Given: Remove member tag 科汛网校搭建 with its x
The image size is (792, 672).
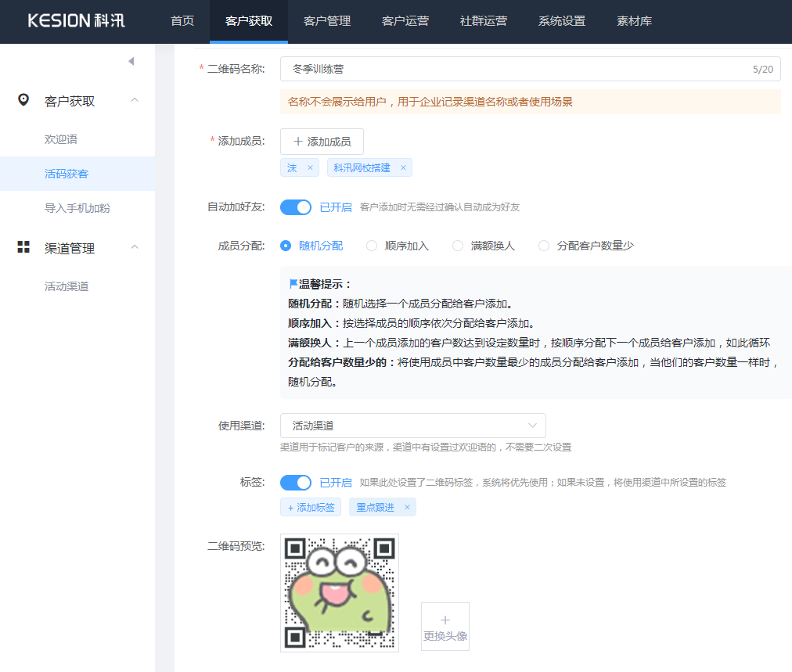Looking at the screenshot, I should tap(403, 167).
